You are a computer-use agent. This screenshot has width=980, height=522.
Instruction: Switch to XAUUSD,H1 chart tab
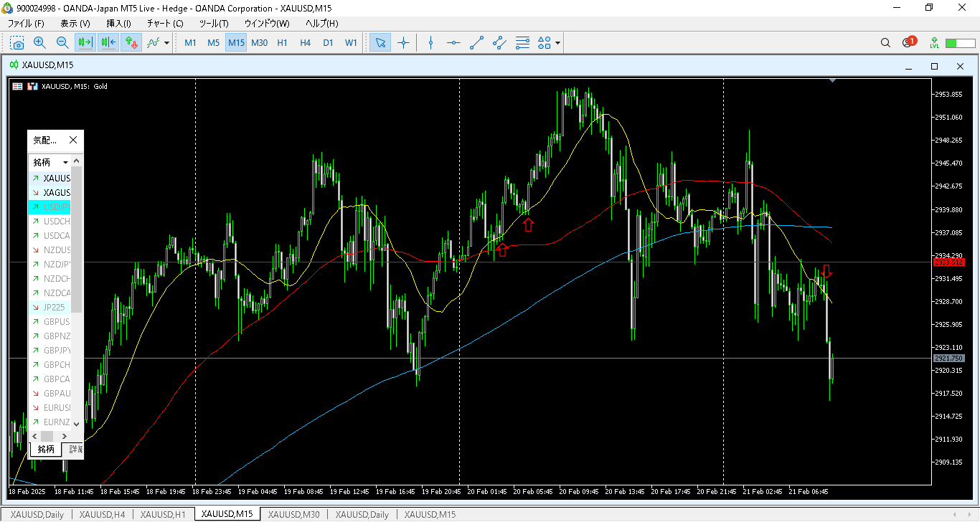point(164,514)
